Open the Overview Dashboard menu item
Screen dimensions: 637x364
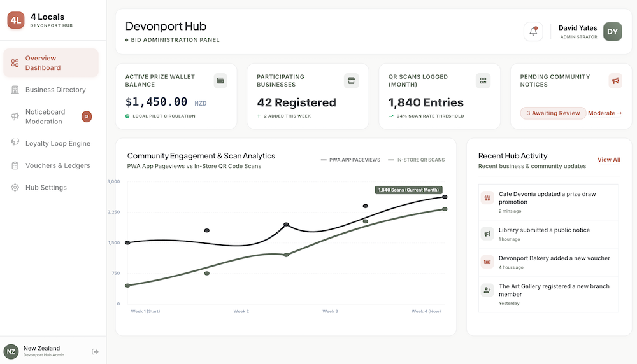click(51, 63)
